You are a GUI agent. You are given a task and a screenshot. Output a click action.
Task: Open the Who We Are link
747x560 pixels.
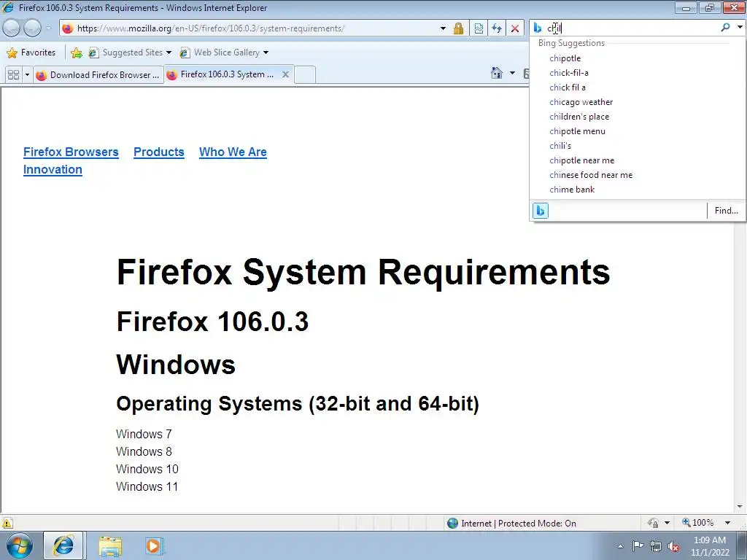[x=233, y=152]
